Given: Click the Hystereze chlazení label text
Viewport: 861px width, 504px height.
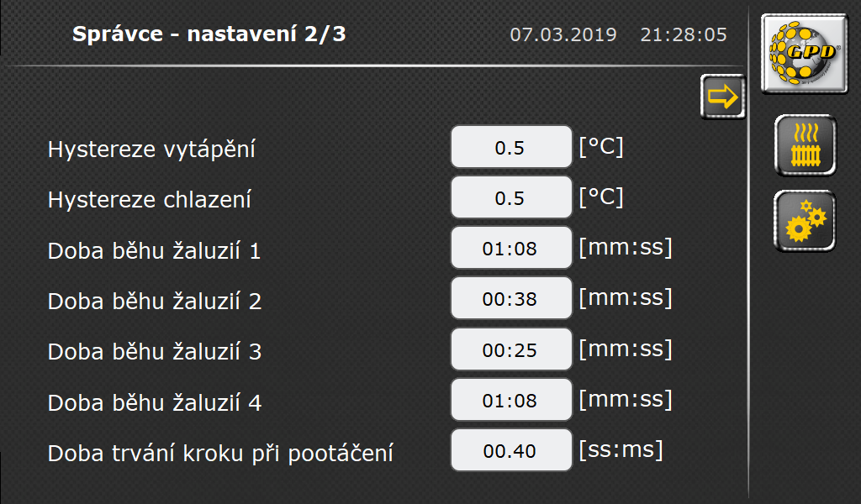Looking at the screenshot, I should click(150, 200).
